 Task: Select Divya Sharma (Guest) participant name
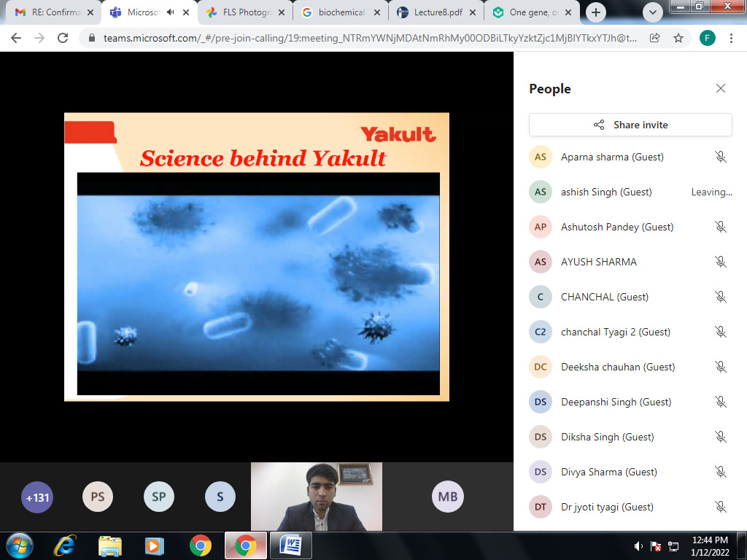tap(609, 472)
